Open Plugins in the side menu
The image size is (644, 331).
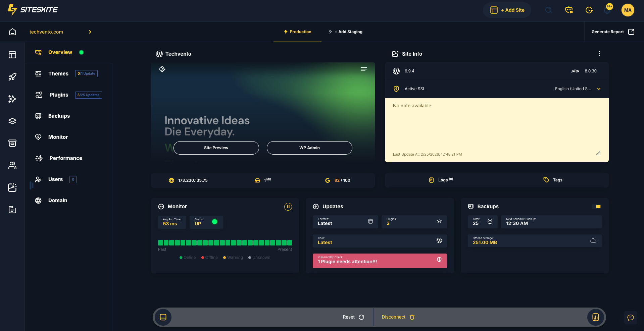[59, 95]
